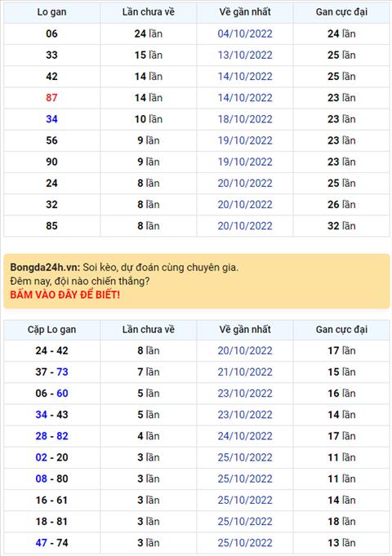392x556 pixels.
Task: Open the 04/10/2022 date link
Action: pyautogui.click(x=245, y=34)
